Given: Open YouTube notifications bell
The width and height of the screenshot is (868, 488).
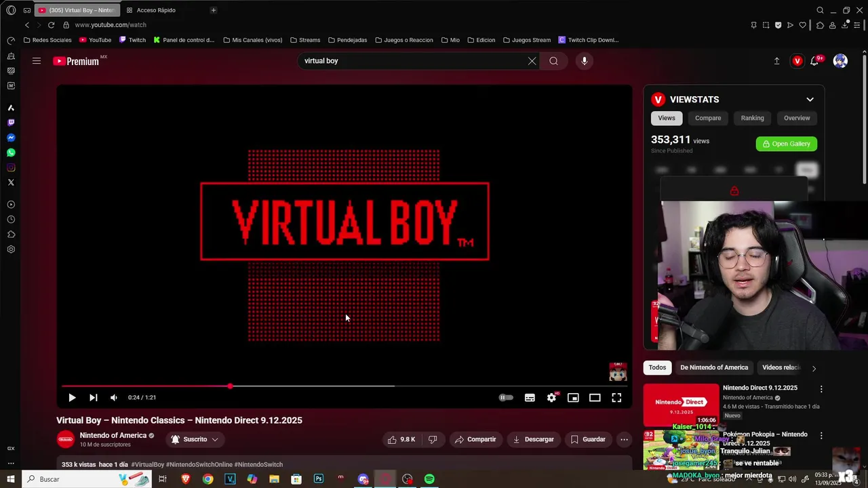Looking at the screenshot, I should pos(816,61).
